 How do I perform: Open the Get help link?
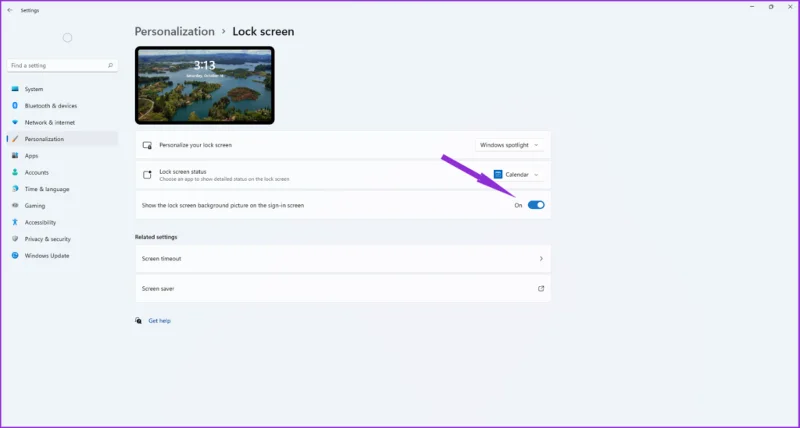click(x=159, y=321)
